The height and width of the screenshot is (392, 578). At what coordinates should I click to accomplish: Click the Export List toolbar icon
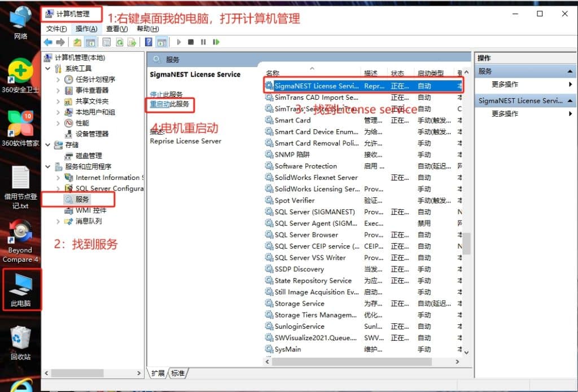pyautogui.click(x=132, y=42)
